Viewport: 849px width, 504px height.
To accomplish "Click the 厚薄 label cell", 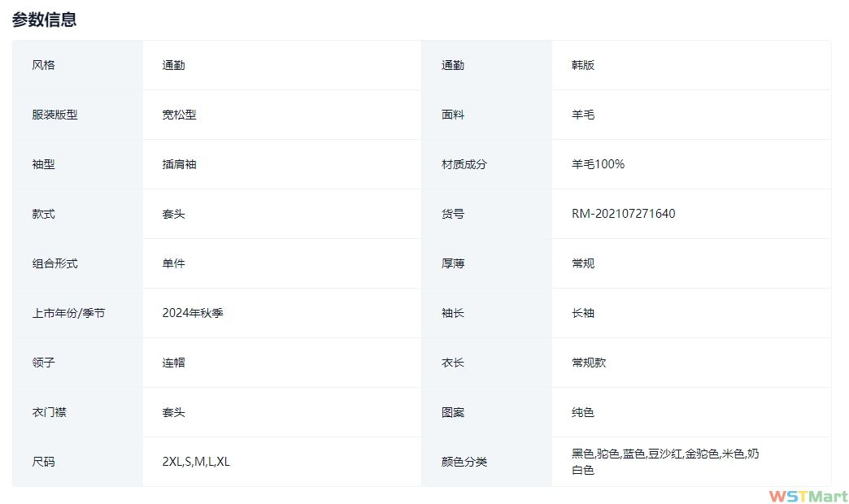I will [x=453, y=263].
